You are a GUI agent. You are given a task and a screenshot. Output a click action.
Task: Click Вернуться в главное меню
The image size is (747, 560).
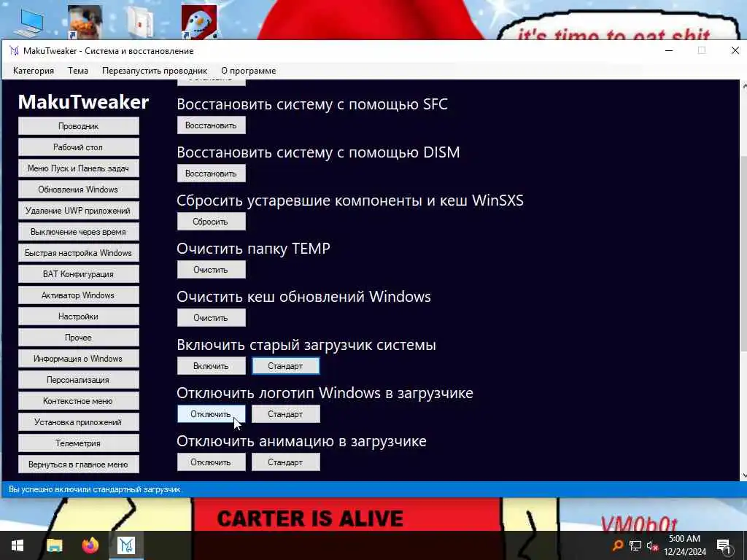tap(79, 464)
